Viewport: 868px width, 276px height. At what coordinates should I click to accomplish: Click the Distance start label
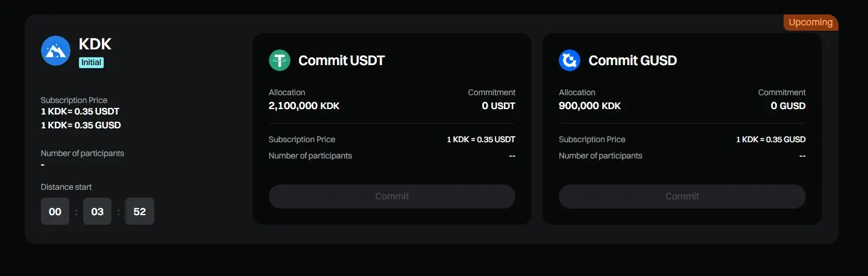click(66, 187)
